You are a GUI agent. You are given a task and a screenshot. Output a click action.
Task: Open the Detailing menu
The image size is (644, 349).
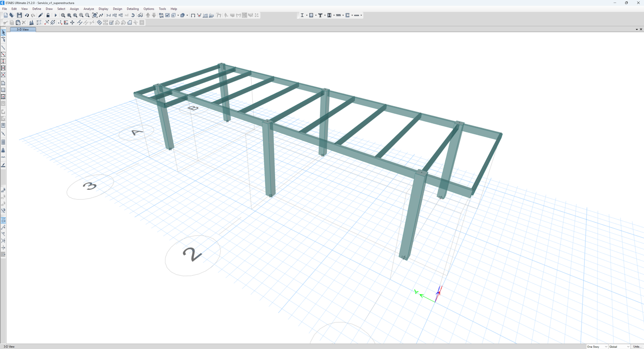132,8
